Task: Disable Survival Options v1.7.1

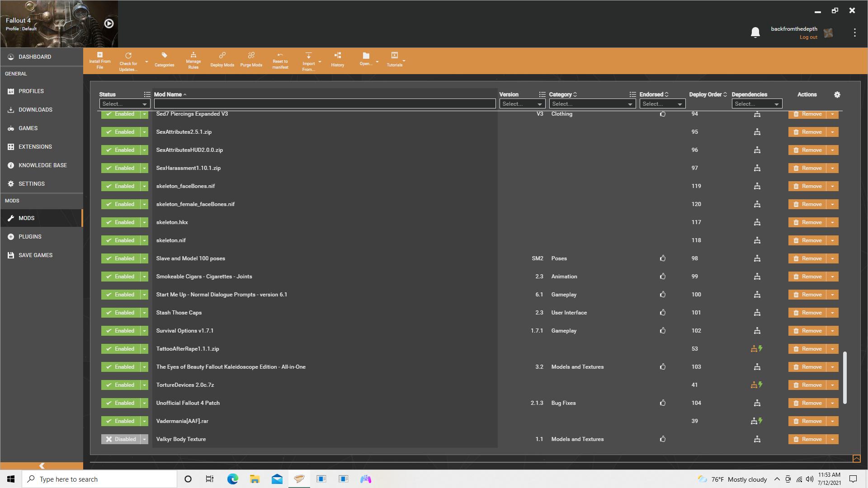Action: click(x=120, y=331)
